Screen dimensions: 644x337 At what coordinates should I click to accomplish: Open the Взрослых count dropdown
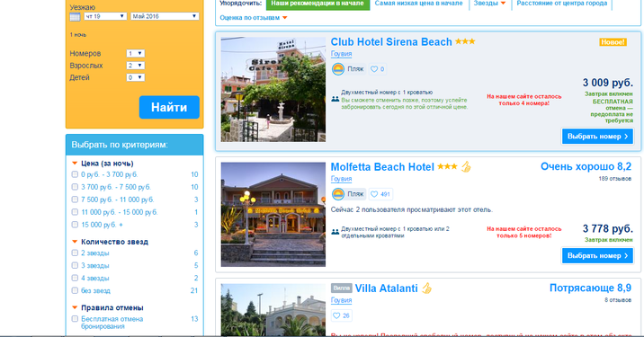tap(135, 66)
